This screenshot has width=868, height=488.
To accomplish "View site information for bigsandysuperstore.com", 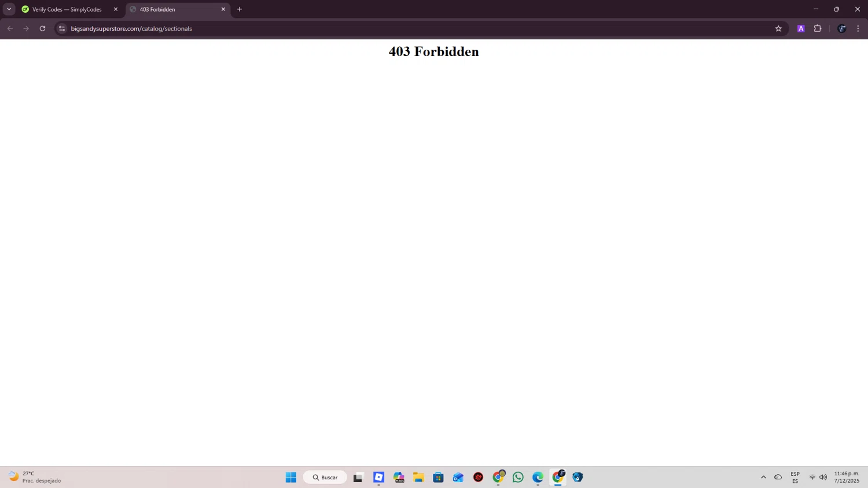I will pos(62,28).
